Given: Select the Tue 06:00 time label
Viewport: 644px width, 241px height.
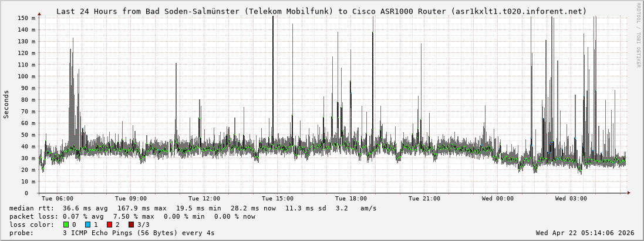Looking at the screenshot, I should tap(58, 199).
